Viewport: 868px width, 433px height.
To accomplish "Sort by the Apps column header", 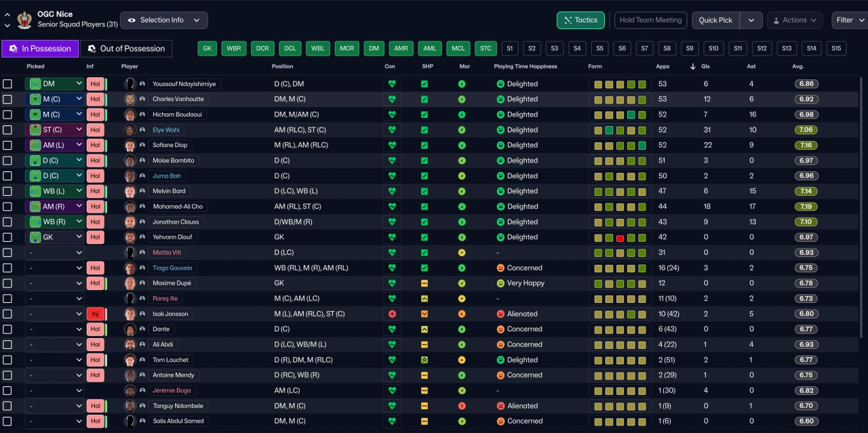I will pyautogui.click(x=663, y=66).
